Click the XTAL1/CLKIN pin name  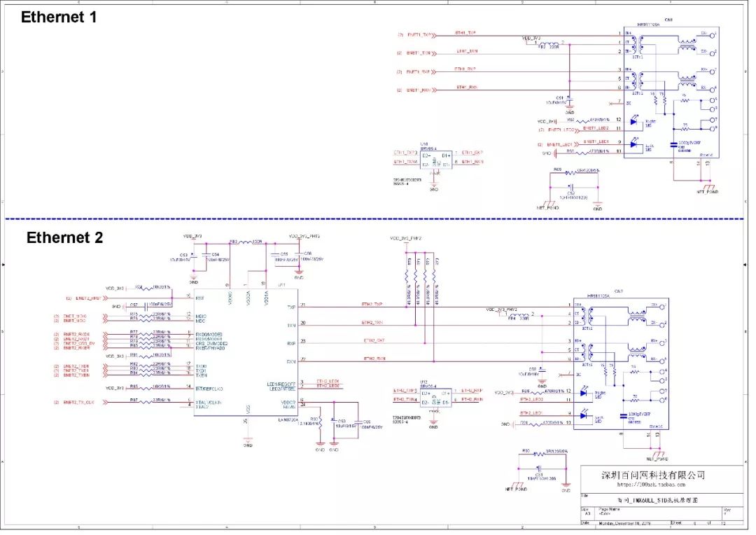209,403
